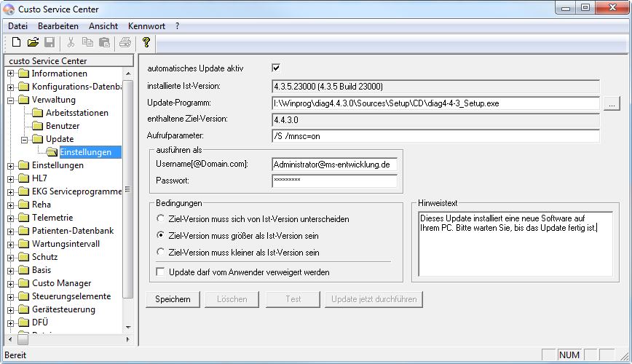Collapse the Verwaltung tree node
632x364 pixels.
click(10, 100)
